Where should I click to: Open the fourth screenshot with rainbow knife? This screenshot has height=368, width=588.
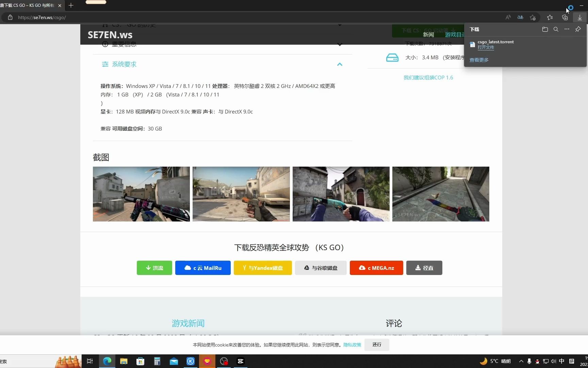441,194
